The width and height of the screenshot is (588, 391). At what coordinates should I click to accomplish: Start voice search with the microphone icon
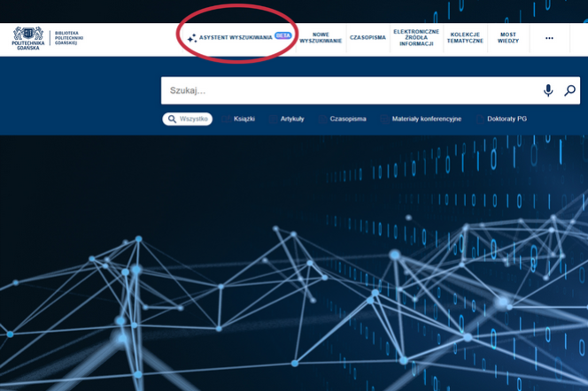pyautogui.click(x=548, y=90)
